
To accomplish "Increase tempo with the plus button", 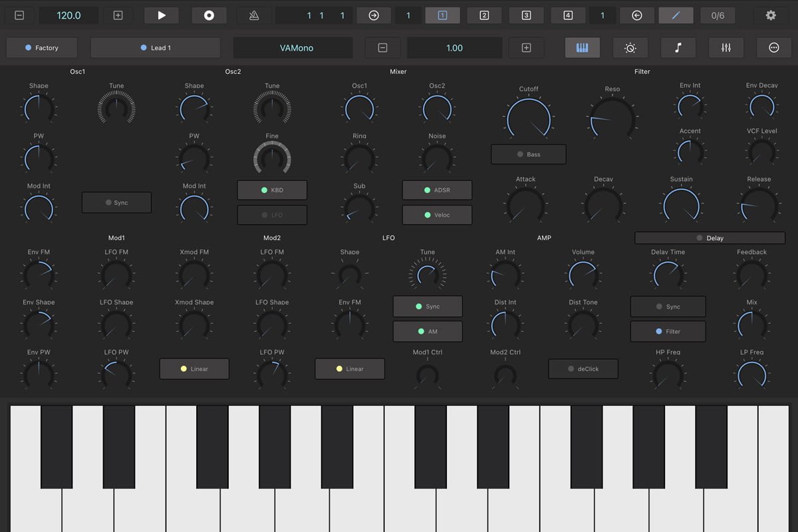I will pyautogui.click(x=118, y=15).
